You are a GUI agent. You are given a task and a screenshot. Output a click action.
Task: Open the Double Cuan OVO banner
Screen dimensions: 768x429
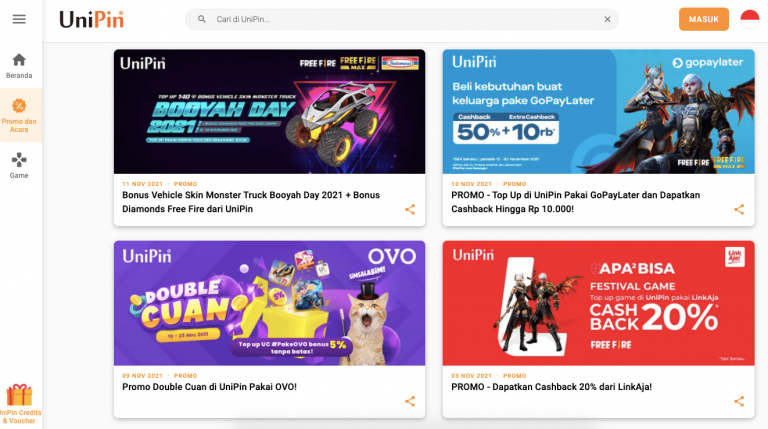269,303
